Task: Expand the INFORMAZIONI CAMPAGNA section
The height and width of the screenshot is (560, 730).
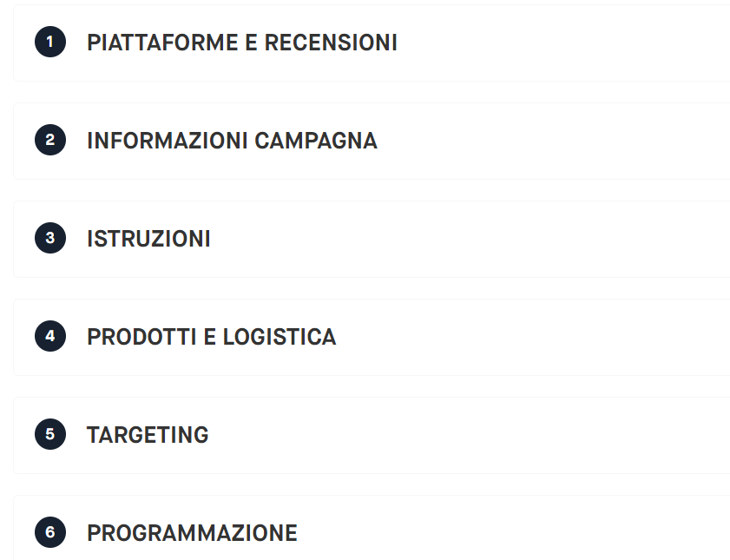Action: pos(232,141)
